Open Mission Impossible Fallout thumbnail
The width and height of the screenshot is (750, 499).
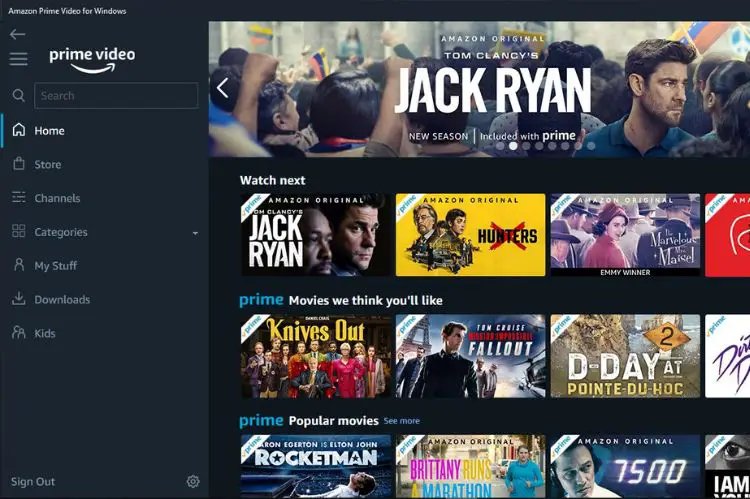(x=471, y=356)
